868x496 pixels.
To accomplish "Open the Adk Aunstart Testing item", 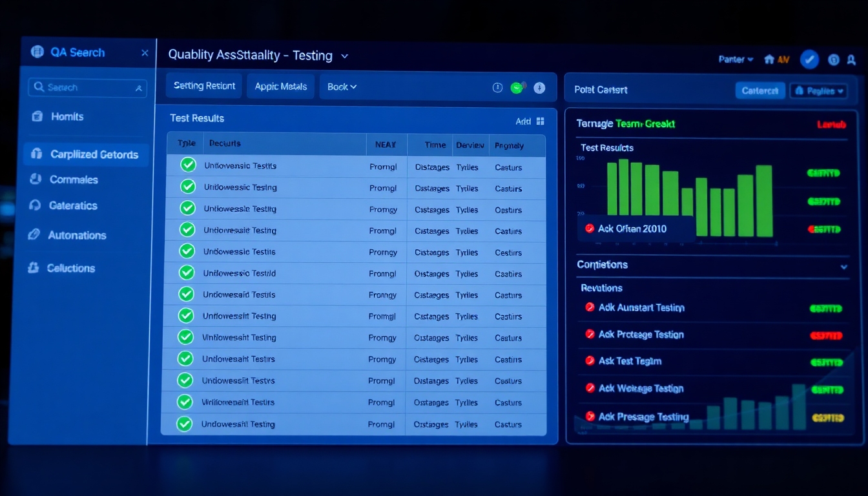I will pyautogui.click(x=641, y=308).
